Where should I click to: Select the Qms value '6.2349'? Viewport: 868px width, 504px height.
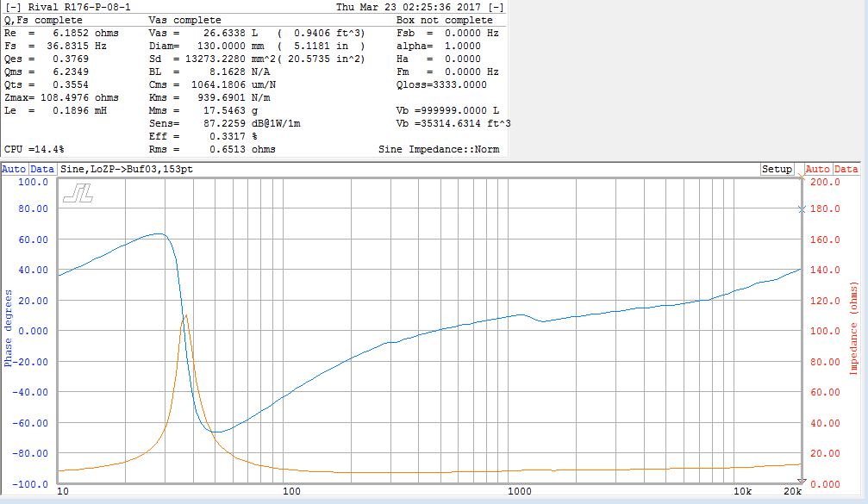pyautogui.click(x=71, y=72)
